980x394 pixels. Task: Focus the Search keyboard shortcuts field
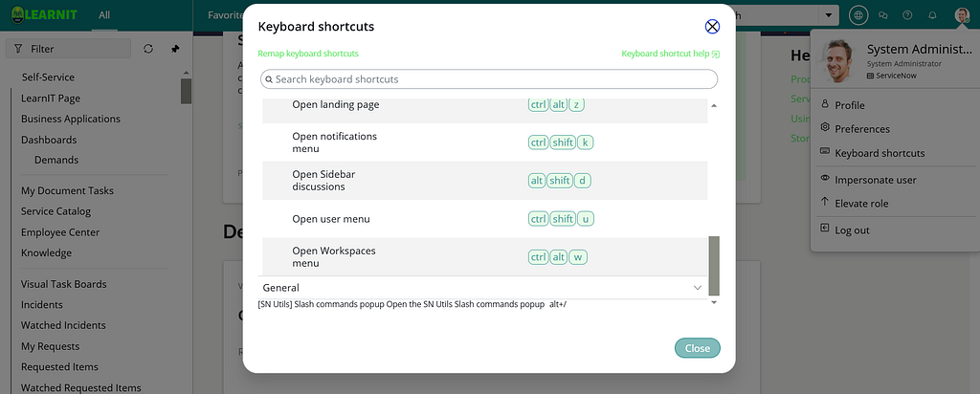[489, 79]
